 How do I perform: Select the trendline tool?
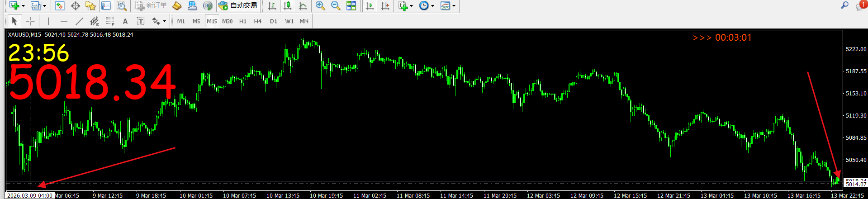79,21
